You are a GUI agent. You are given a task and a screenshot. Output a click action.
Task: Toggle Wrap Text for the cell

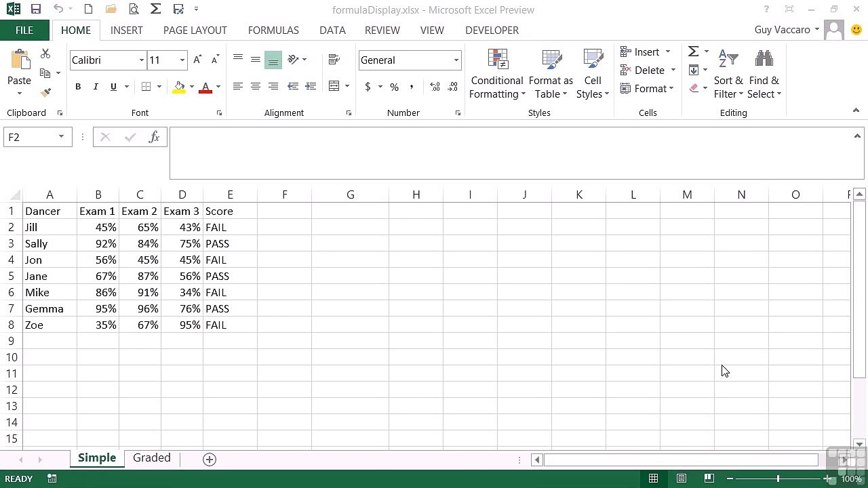[334, 60]
